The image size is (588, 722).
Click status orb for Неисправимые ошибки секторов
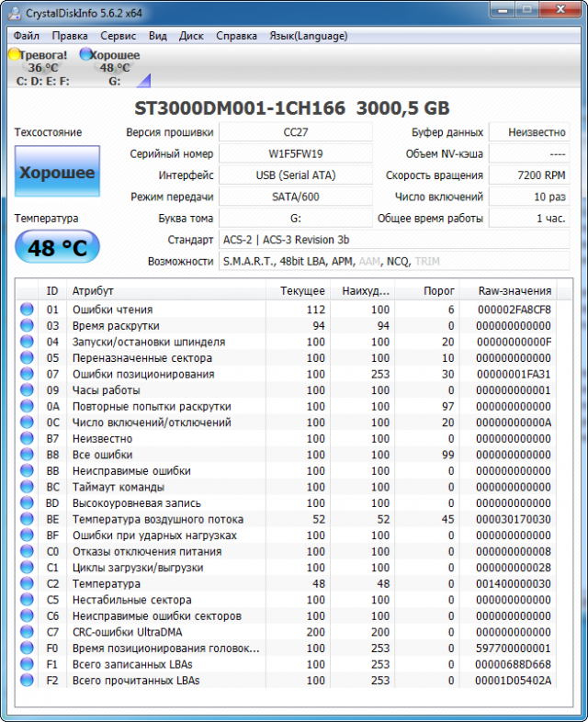click(x=27, y=615)
